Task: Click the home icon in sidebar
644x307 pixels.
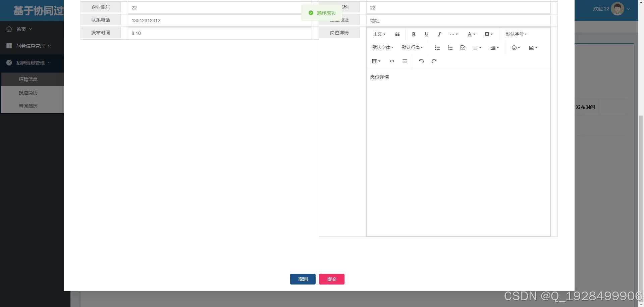Action: click(9, 29)
